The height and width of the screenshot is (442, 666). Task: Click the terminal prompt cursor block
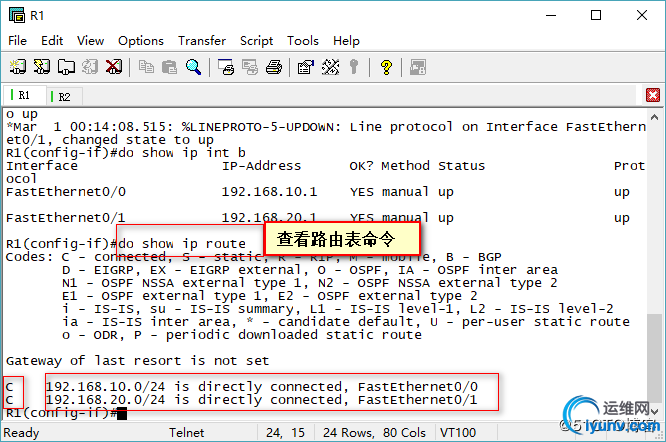122,413
